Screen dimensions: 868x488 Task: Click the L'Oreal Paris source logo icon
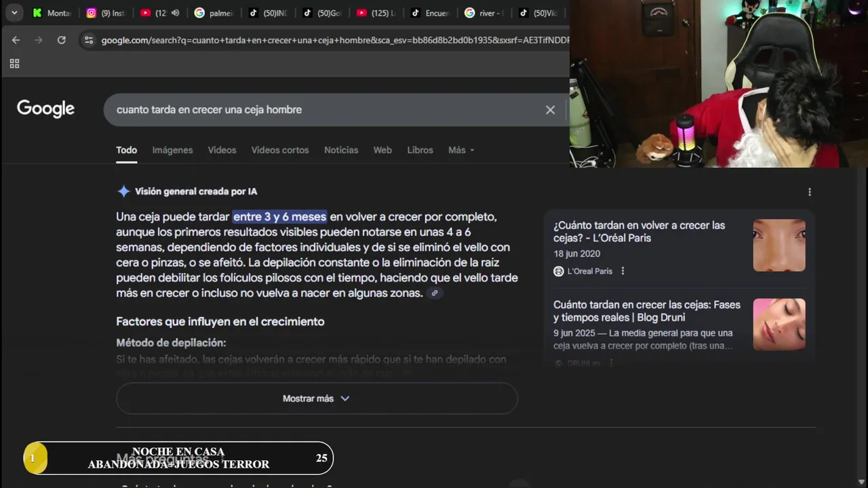pos(559,271)
